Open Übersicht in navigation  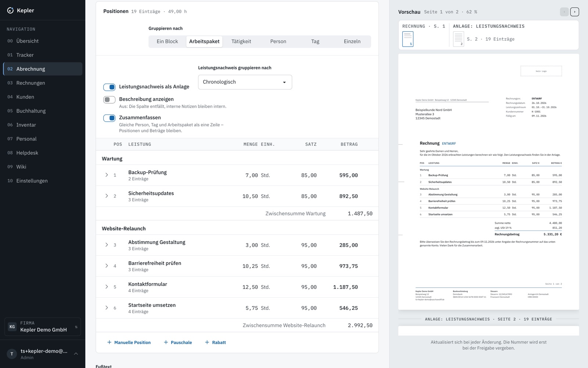click(x=43, y=41)
